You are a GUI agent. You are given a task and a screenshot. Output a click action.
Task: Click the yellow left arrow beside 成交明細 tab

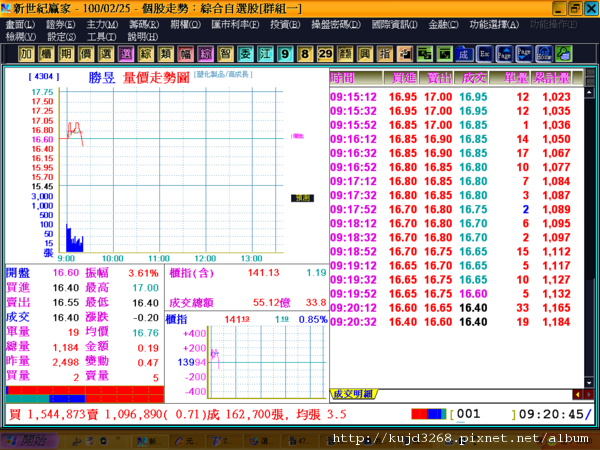(x=577, y=394)
